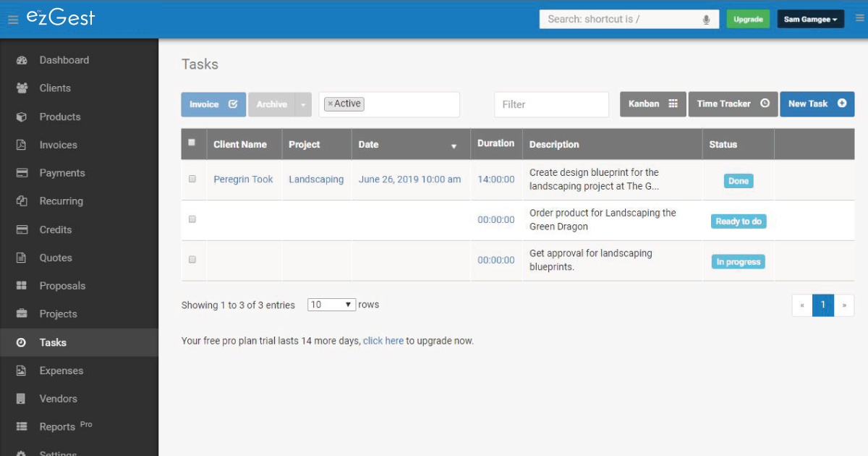Click the ezGest logo
Viewport: 868px width, 456px height.
point(61,18)
